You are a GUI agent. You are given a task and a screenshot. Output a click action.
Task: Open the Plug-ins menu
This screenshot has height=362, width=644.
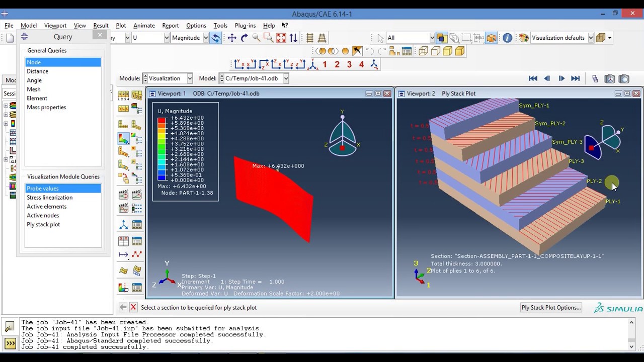click(x=245, y=25)
